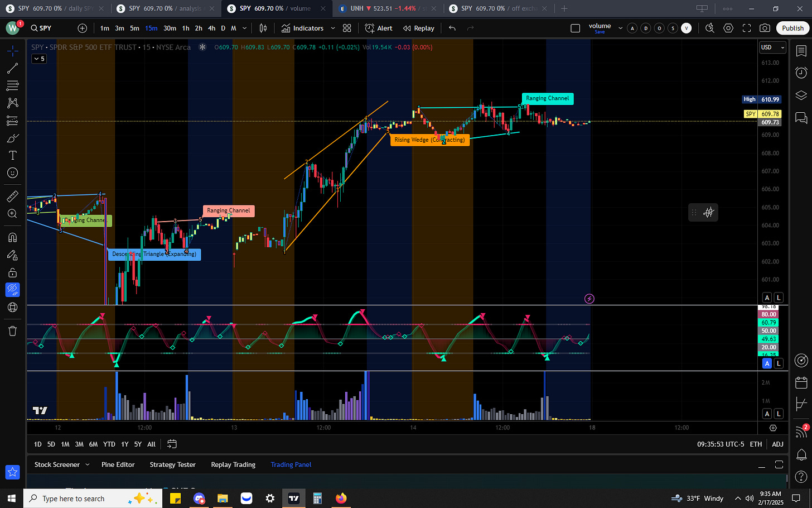Open the quick search icon

click(710, 28)
